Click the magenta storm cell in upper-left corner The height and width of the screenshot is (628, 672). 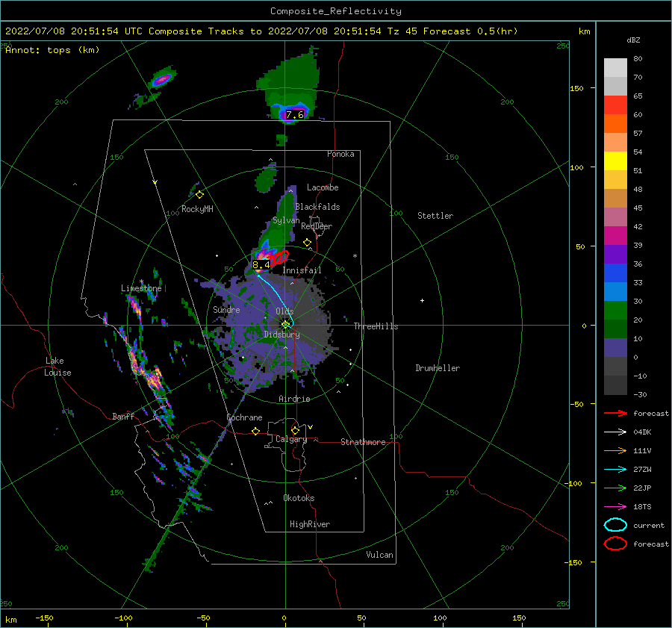tap(162, 79)
